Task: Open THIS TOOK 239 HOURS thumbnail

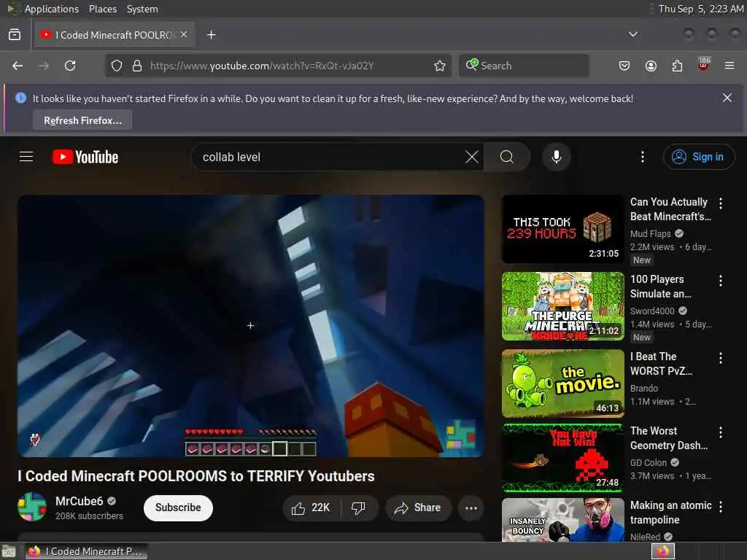Action: pyautogui.click(x=562, y=229)
